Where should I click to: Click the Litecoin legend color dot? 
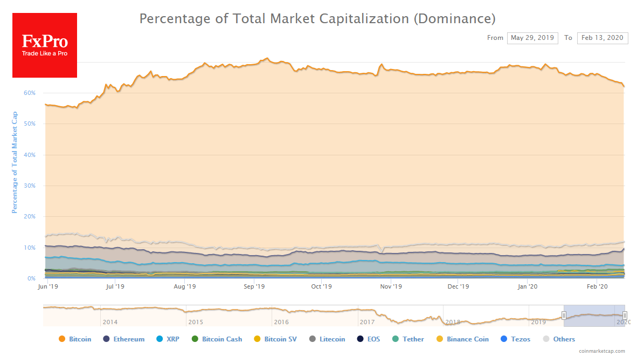pos(313,339)
